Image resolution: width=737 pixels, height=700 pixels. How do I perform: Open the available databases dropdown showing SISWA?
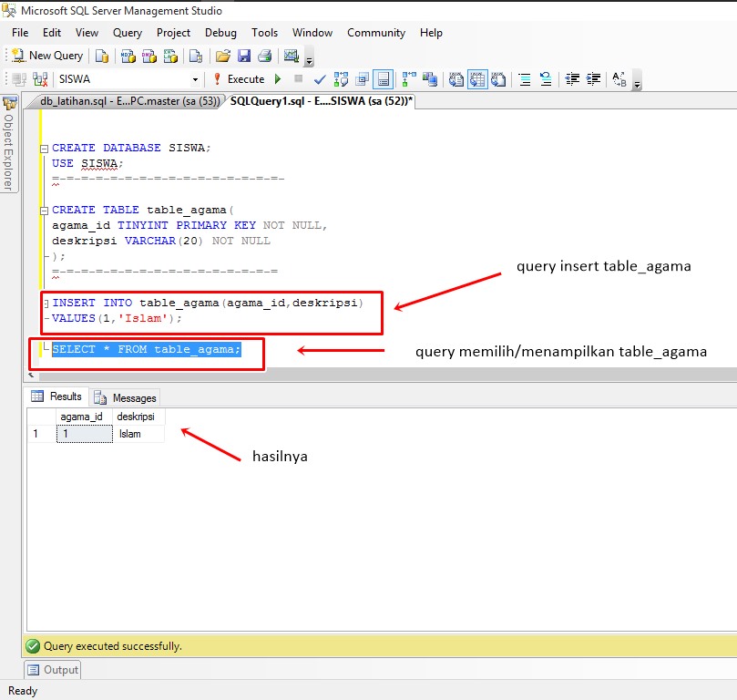click(197, 79)
